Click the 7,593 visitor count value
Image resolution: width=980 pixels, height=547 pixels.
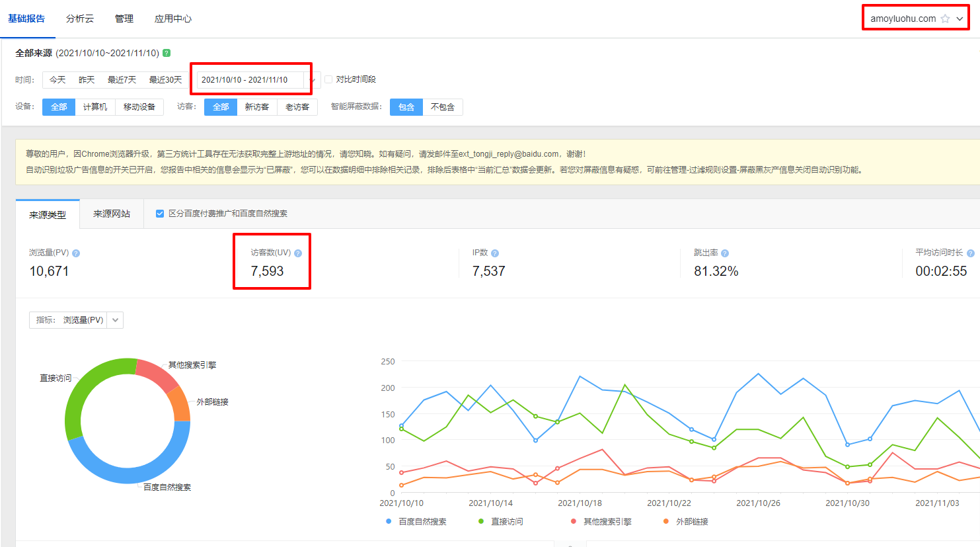coord(267,271)
